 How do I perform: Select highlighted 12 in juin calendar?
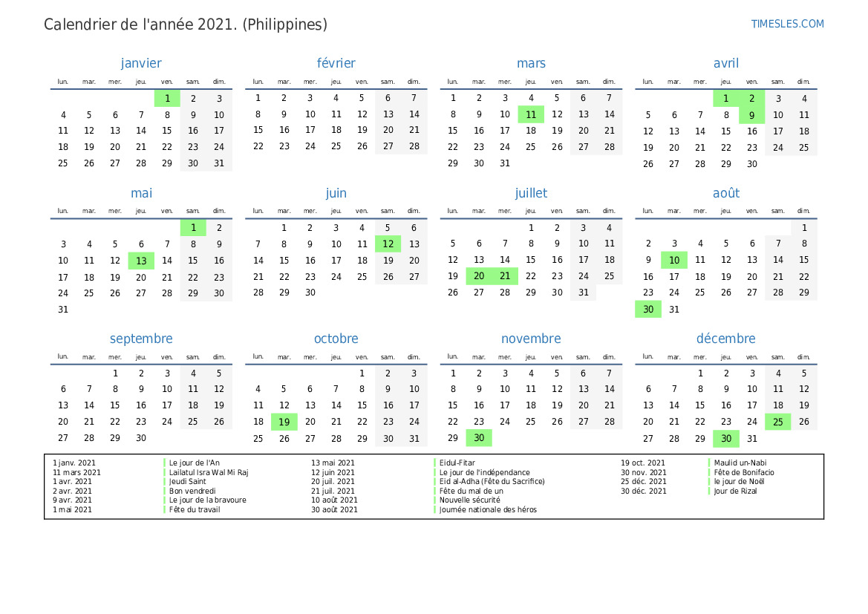point(388,244)
